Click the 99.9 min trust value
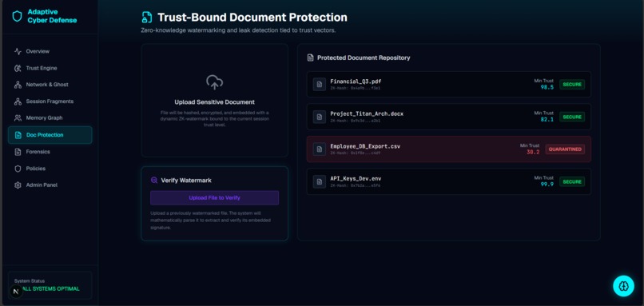This screenshot has height=306, width=644. (x=547, y=185)
